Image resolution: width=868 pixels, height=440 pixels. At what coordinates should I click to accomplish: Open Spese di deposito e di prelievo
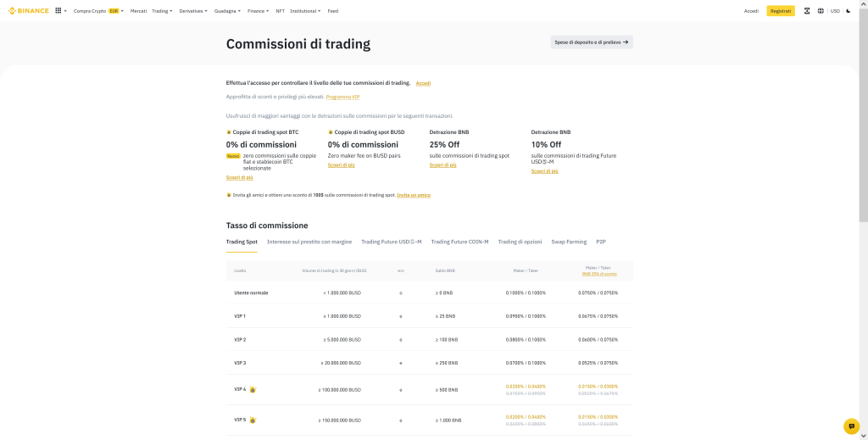pos(591,42)
